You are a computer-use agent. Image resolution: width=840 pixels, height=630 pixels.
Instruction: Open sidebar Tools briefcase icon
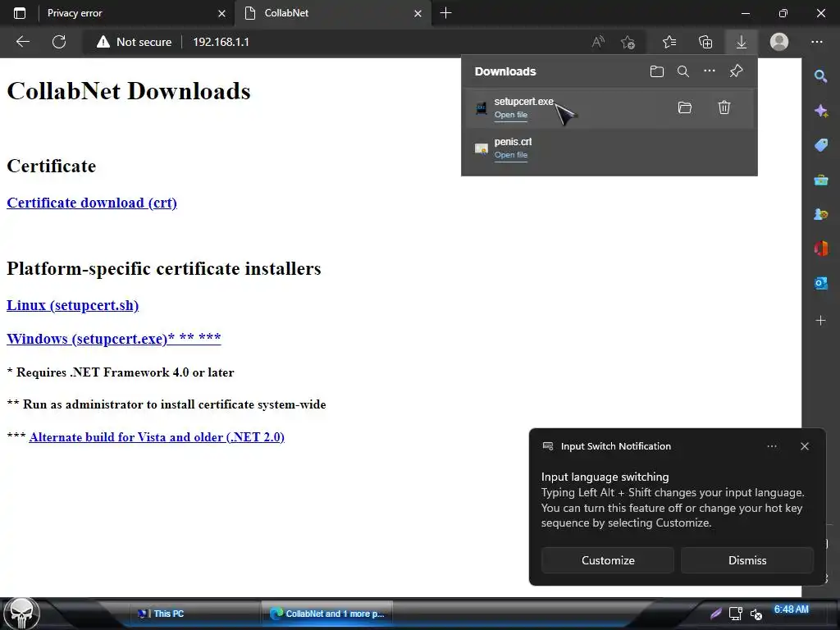(820, 180)
